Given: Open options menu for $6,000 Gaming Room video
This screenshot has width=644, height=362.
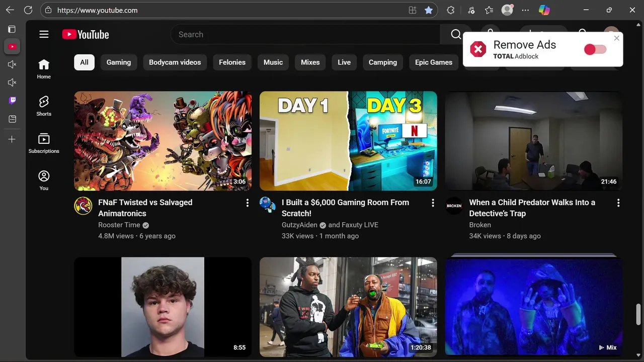Looking at the screenshot, I should click(x=433, y=203).
